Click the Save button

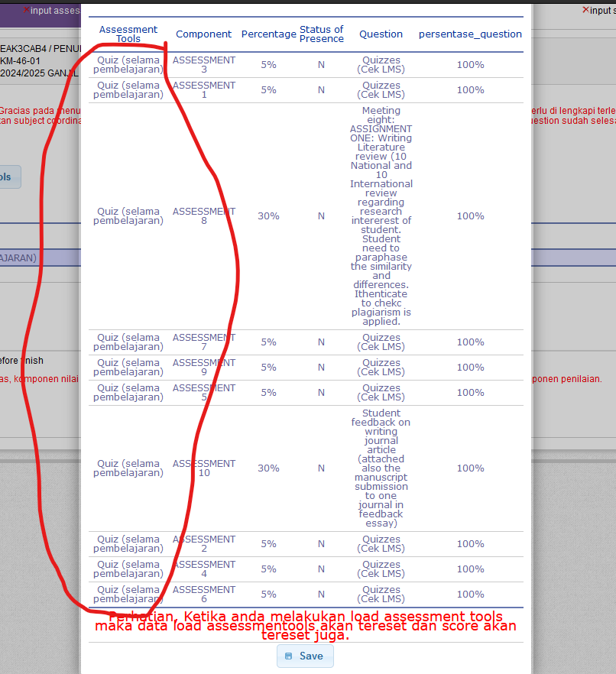[x=305, y=656]
